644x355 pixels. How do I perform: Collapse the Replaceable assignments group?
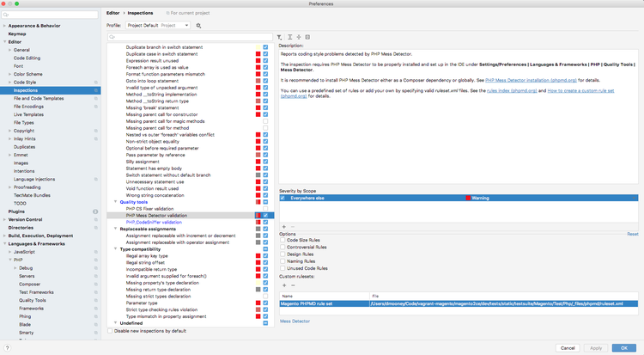pyautogui.click(x=115, y=229)
